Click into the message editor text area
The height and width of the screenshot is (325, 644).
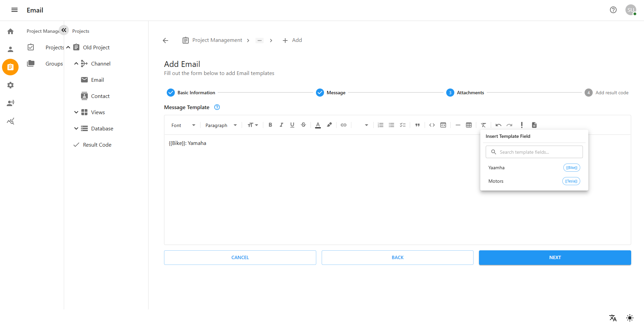point(398,190)
